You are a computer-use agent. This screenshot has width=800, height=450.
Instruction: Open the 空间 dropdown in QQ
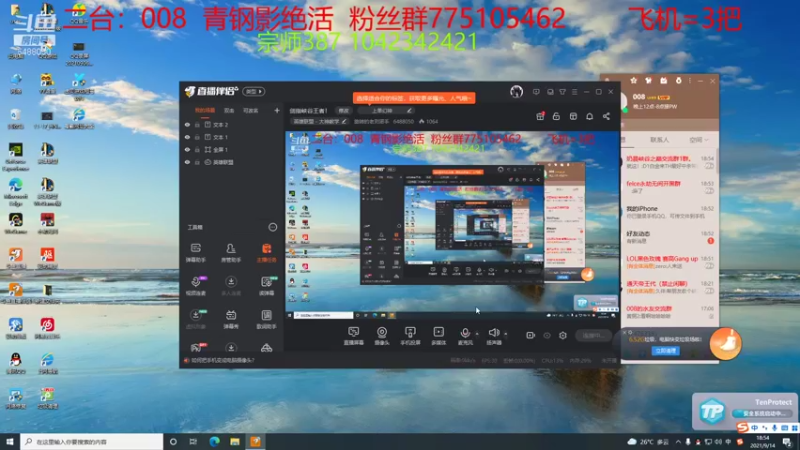[699, 139]
